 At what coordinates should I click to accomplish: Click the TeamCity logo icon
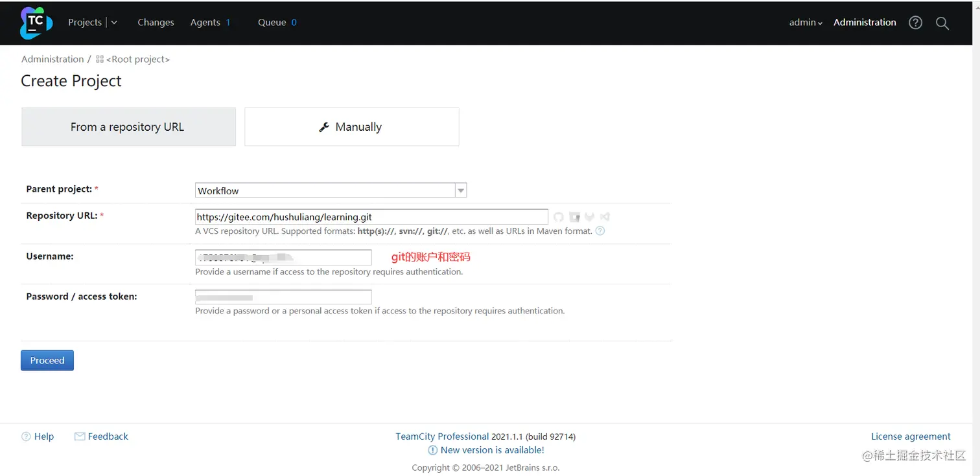coord(36,23)
